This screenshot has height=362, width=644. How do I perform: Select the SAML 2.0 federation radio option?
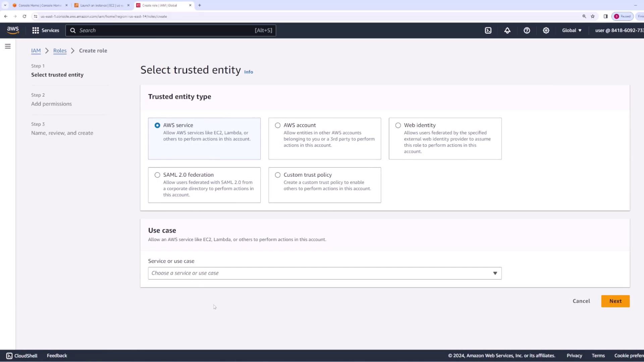coord(157,175)
